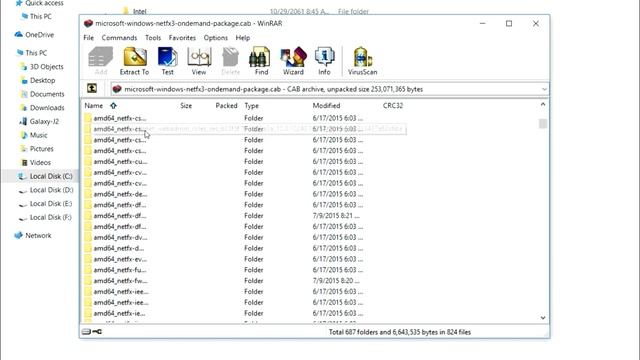
Task: Expand the archive path dropdown
Action: (x=544, y=89)
